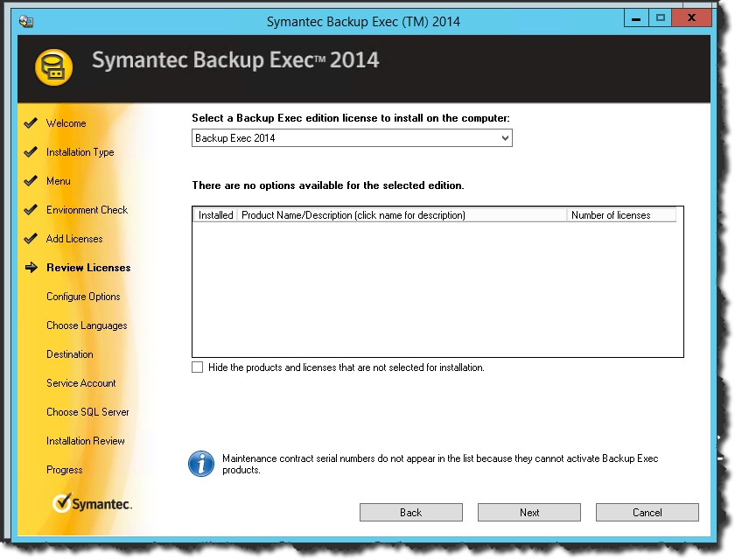
Task: Click the maintenance contract serial numbers note
Action: click(440, 464)
